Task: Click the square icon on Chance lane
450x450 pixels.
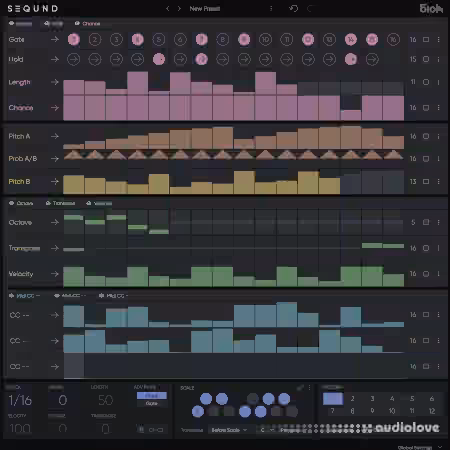Action: pos(426,108)
